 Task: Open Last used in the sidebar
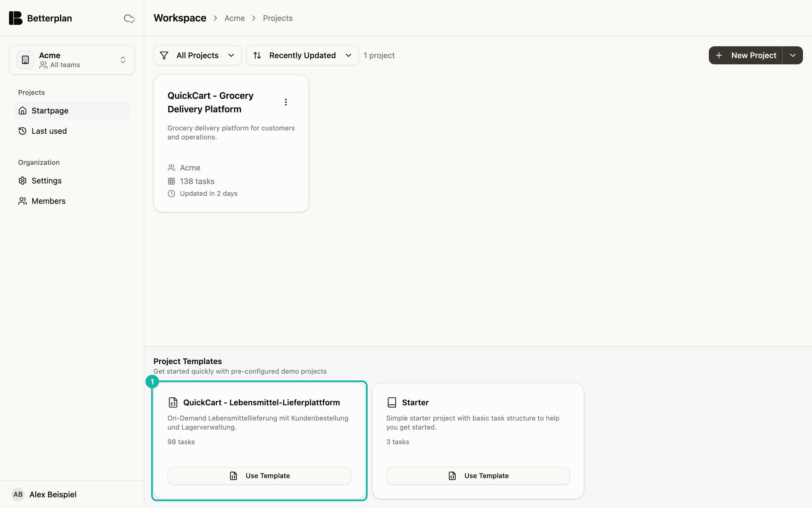[72, 131]
